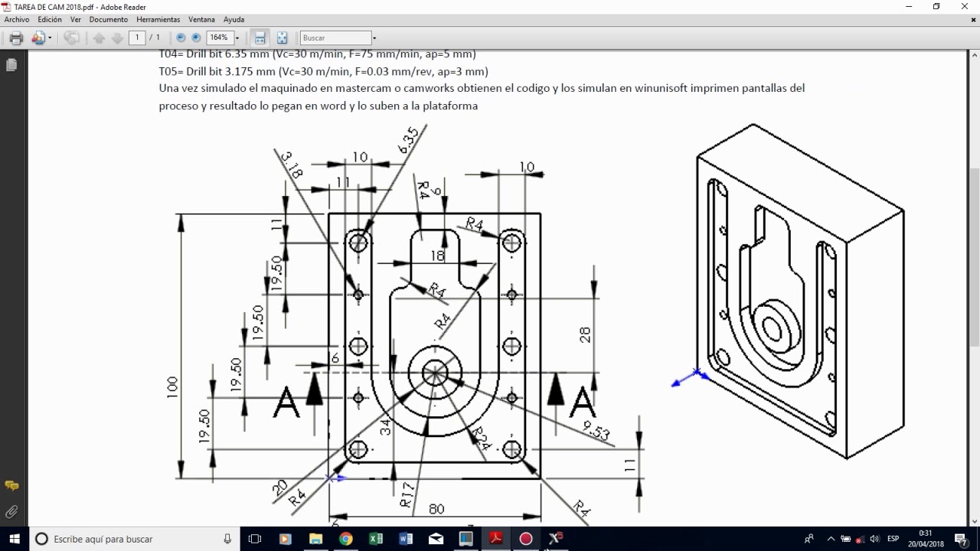
Task: Open the Pages panel in the sidebar
Action: (11, 66)
